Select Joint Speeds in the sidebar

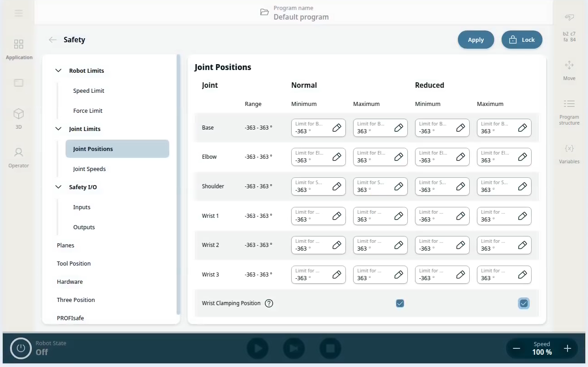click(x=89, y=169)
